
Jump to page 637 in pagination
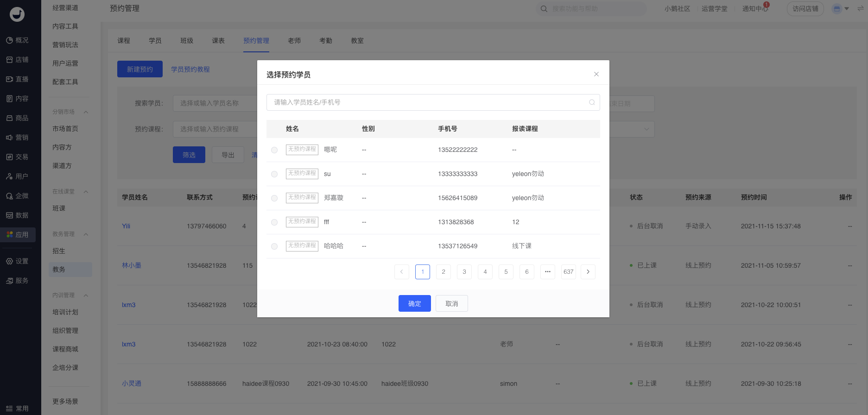point(568,272)
